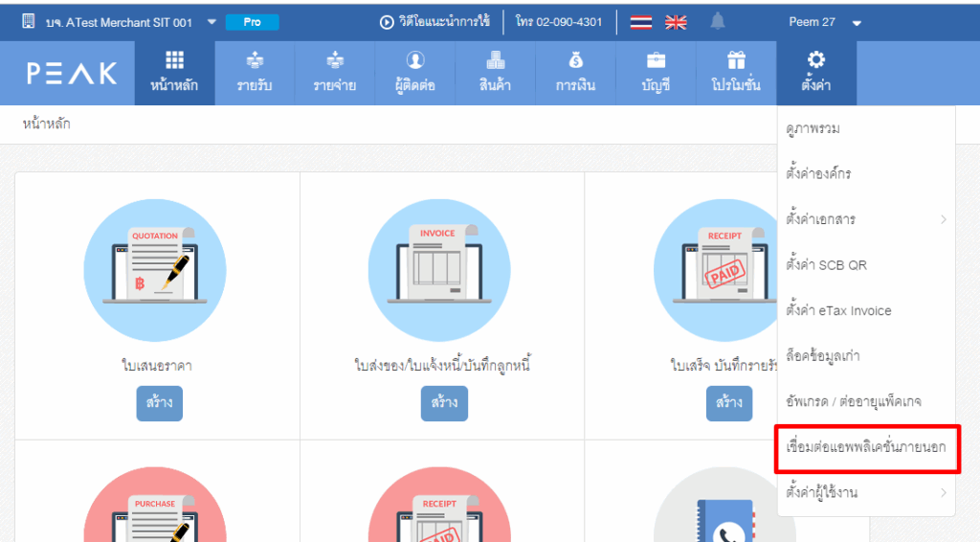
Task: Play the วิดีโอแนะนำการใช้ tutorial video
Action: click(435, 22)
